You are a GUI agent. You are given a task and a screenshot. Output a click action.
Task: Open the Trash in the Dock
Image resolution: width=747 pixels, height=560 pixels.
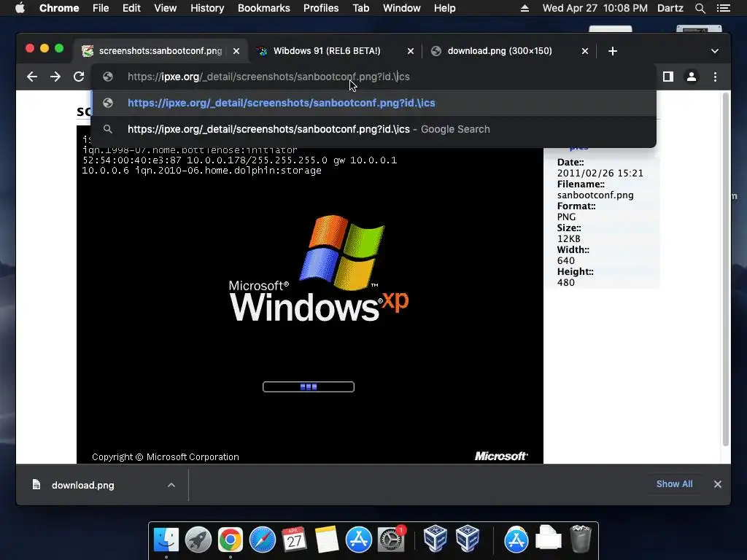click(x=580, y=539)
